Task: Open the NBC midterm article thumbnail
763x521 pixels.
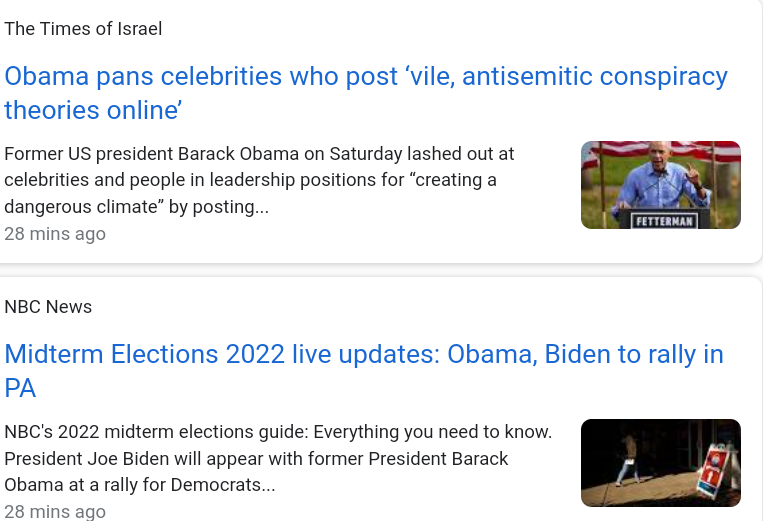Action: point(660,463)
